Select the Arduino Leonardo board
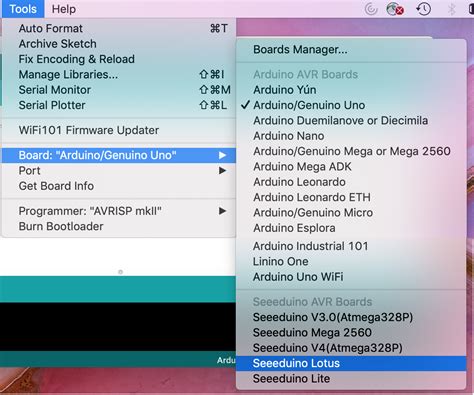 click(351, 182)
